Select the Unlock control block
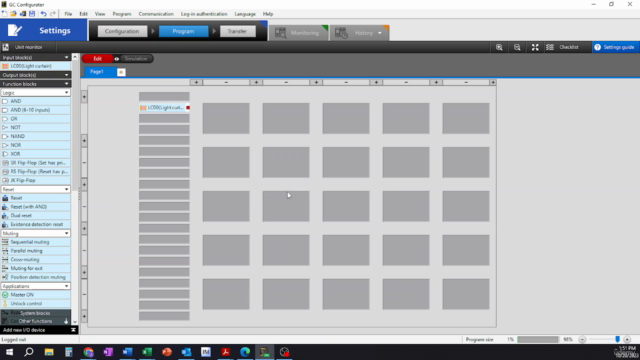Viewport: 640px width, 360px height. 36,304
